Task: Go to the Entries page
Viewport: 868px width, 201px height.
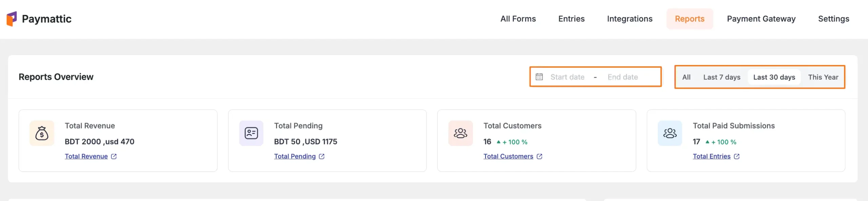Action: pos(571,19)
